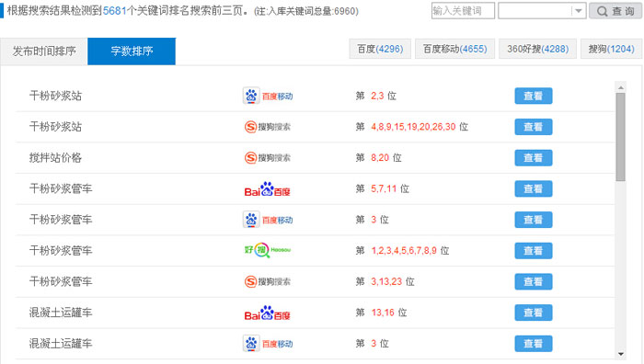This screenshot has height=364, width=644.
Task: Filter results by 搜狗(1204)
Action: click(611, 49)
